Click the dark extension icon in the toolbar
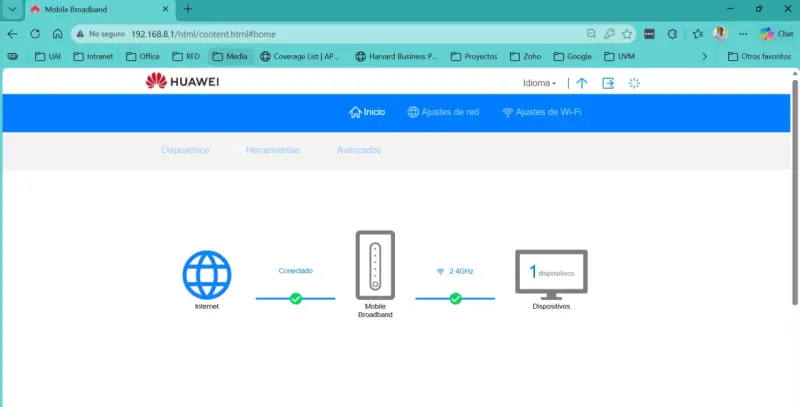Image resolution: width=800 pixels, height=407 pixels. click(649, 34)
